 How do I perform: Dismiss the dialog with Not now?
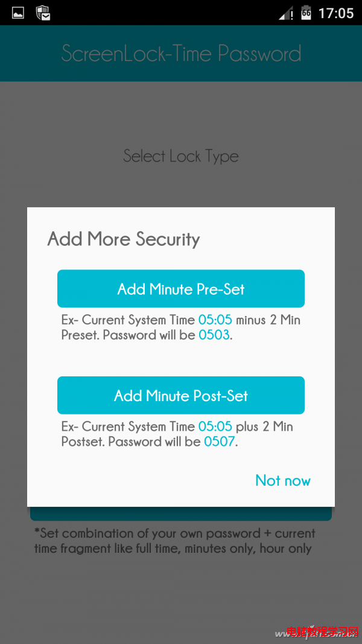click(283, 481)
